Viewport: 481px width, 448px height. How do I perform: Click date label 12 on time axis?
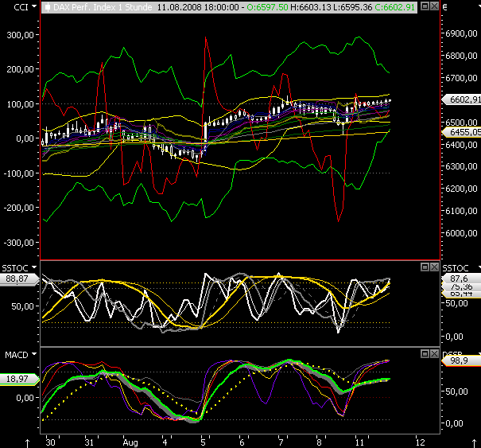click(x=421, y=442)
